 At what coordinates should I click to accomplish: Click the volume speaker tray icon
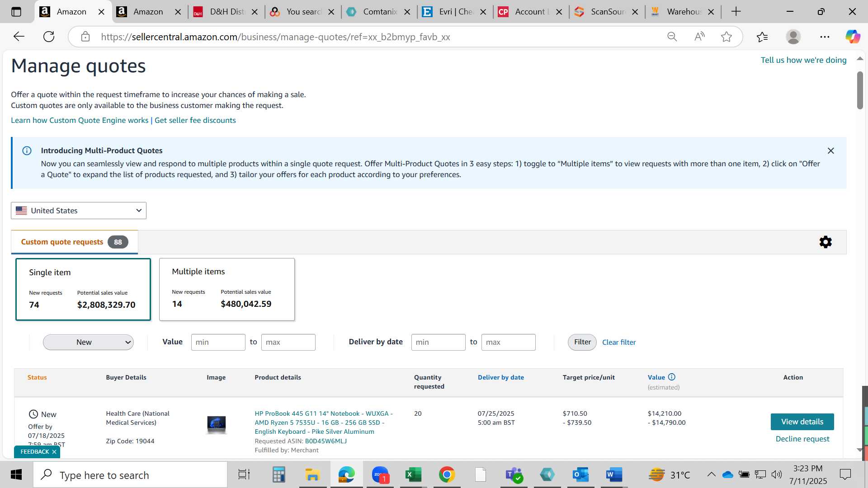coord(777,474)
